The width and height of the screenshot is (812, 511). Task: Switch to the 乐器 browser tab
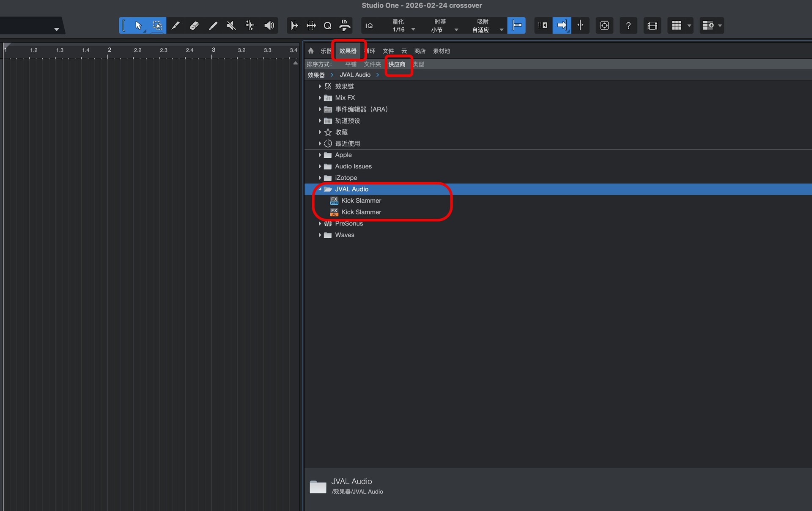click(x=326, y=51)
